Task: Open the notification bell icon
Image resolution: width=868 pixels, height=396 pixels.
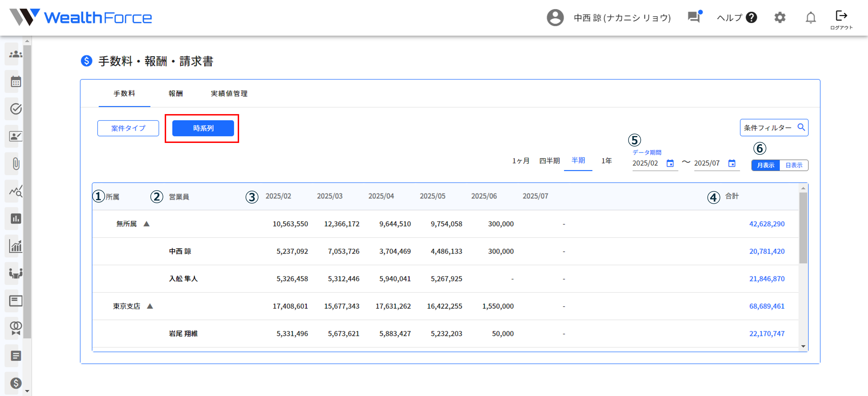Action: (x=811, y=18)
